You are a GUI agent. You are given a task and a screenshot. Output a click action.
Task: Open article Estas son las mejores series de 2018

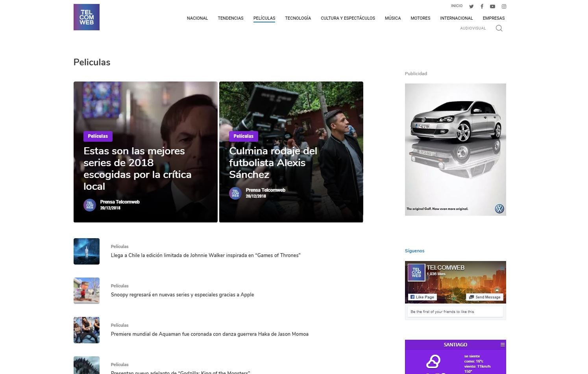[137, 168]
